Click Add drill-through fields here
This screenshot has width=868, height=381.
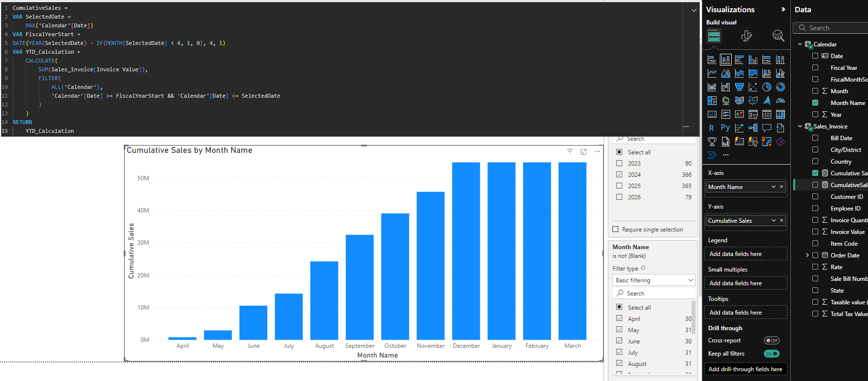pyautogui.click(x=745, y=369)
